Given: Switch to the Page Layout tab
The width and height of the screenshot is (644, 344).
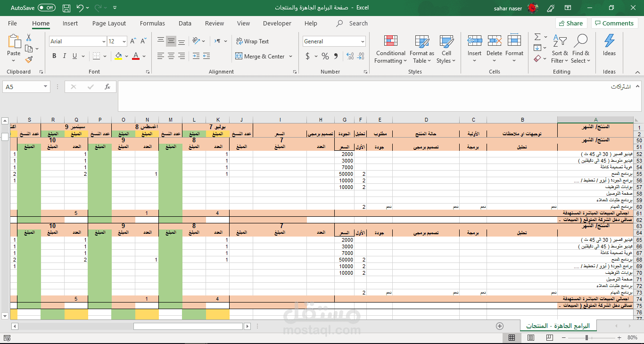Looking at the screenshot, I should tap(109, 23).
